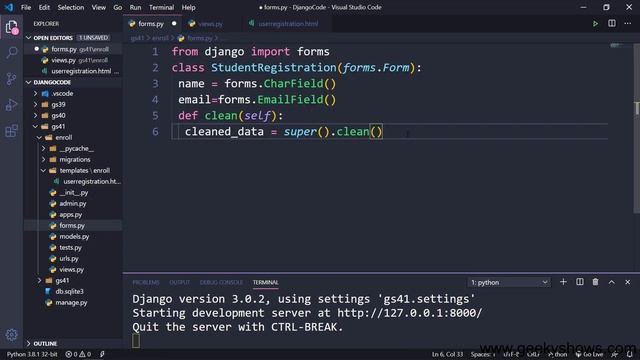Open the Run and Debug view
The height and width of the screenshot is (360, 640).
click(11, 105)
